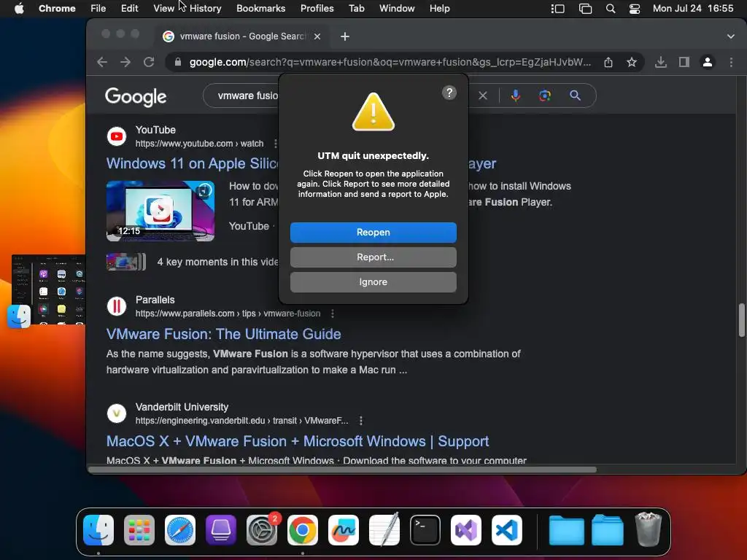The height and width of the screenshot is (560, 747).
Task: Open System Settings from the Dock
Action: pyautogui.click(x=262, y=530)
